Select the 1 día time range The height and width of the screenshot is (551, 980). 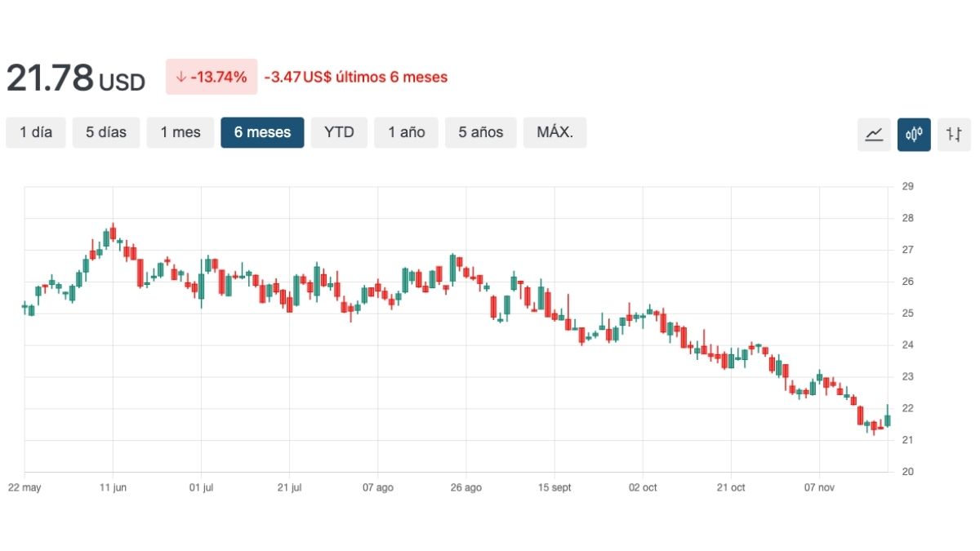[x=36, y=132]
